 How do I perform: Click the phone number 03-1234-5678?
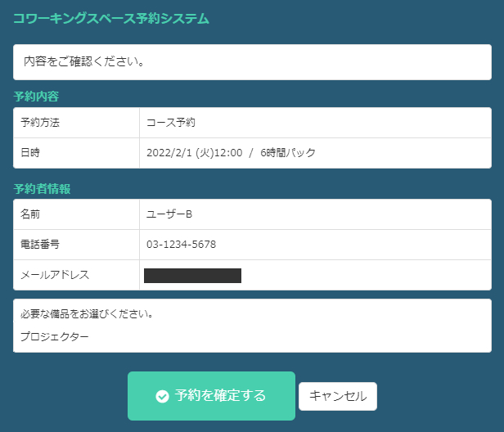point(181,245)
